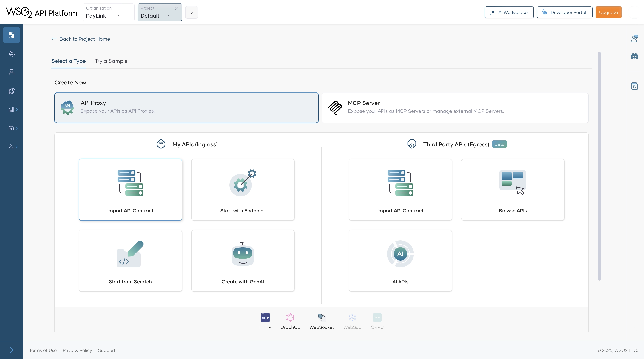Screen dimensions: 644x359
Task: Click the Upgrade button
Action: tap(608, 12)
